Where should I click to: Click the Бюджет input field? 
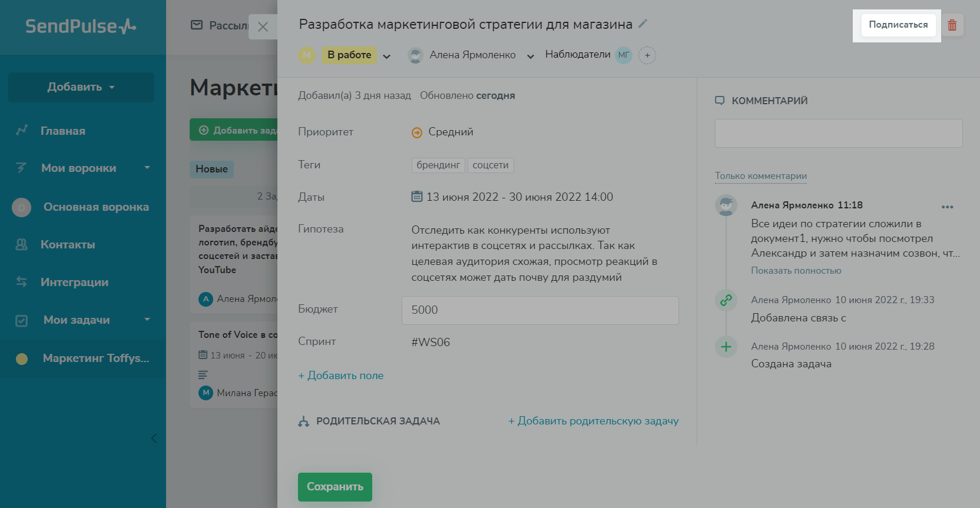(540, 310)
